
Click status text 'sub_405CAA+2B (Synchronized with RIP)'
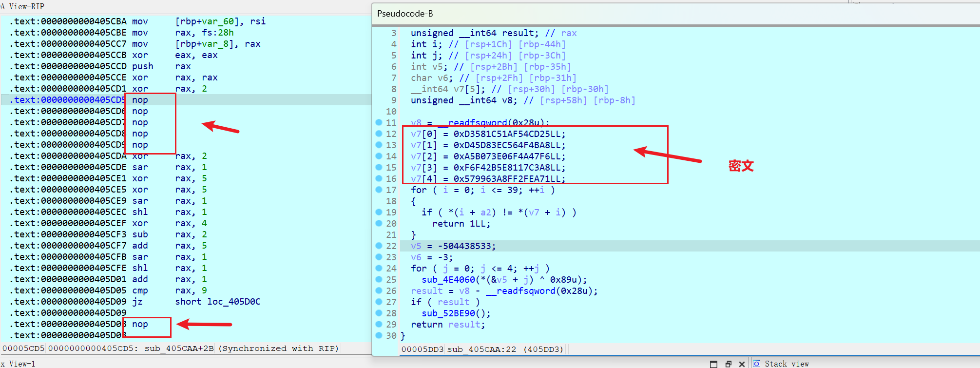[x=241, y=349]
